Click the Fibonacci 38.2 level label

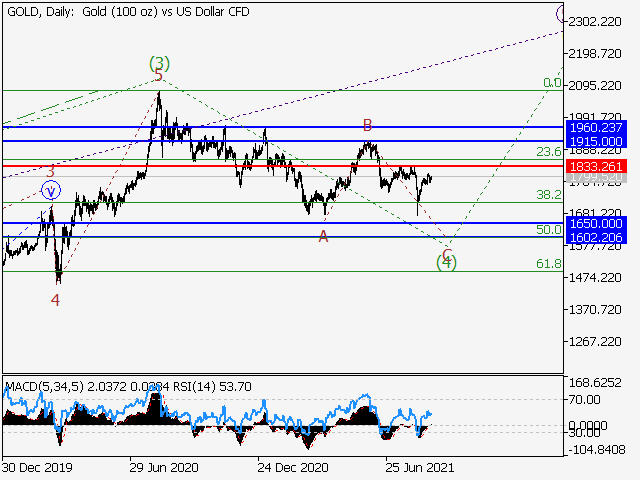tap(549, 195)
